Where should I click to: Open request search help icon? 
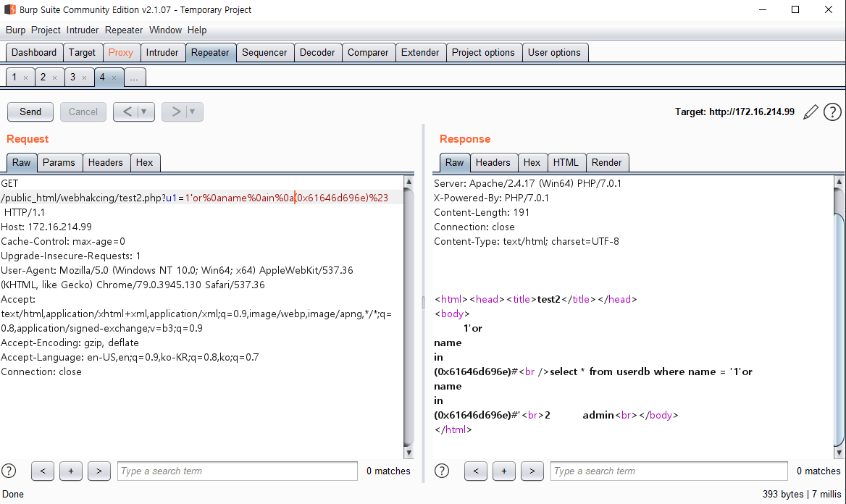point(9,471)
